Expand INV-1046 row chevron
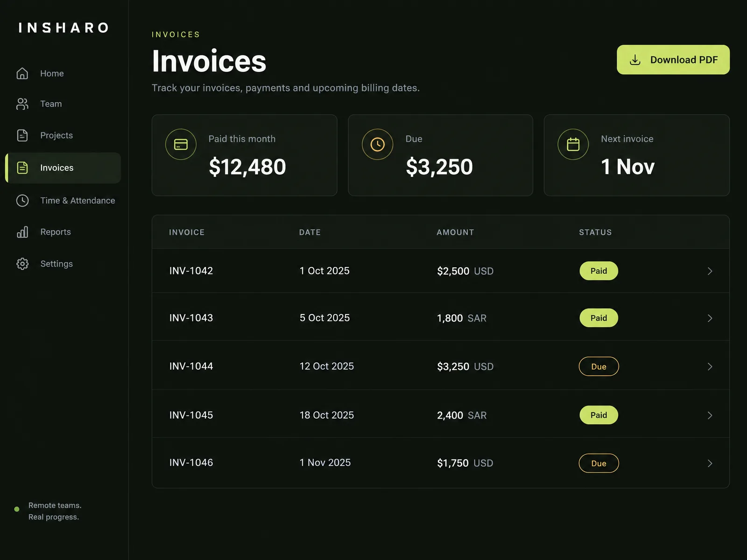 pyautogui.click(x=710, y=463)
